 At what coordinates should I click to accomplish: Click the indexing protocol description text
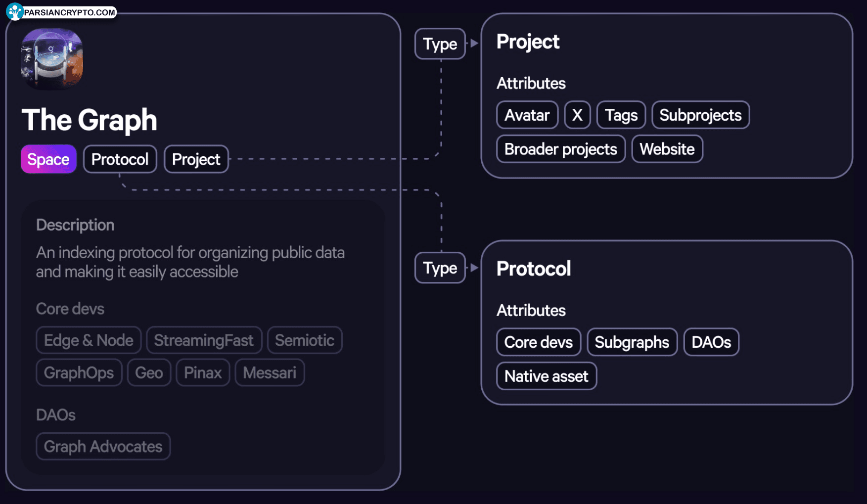click(190, 262)
